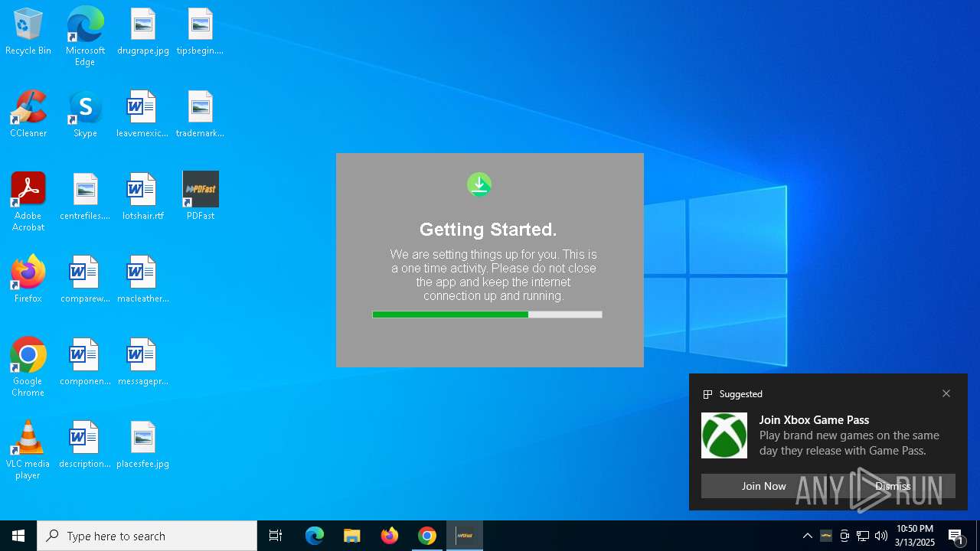Select the Adobe Acrobat desktop shortcut

(28, 202)
